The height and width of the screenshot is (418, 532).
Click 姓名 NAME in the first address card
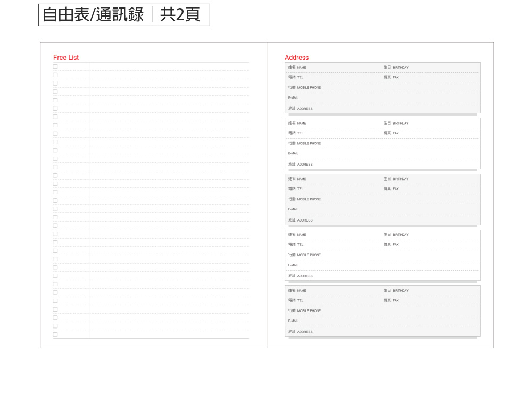tap(297, 67)
